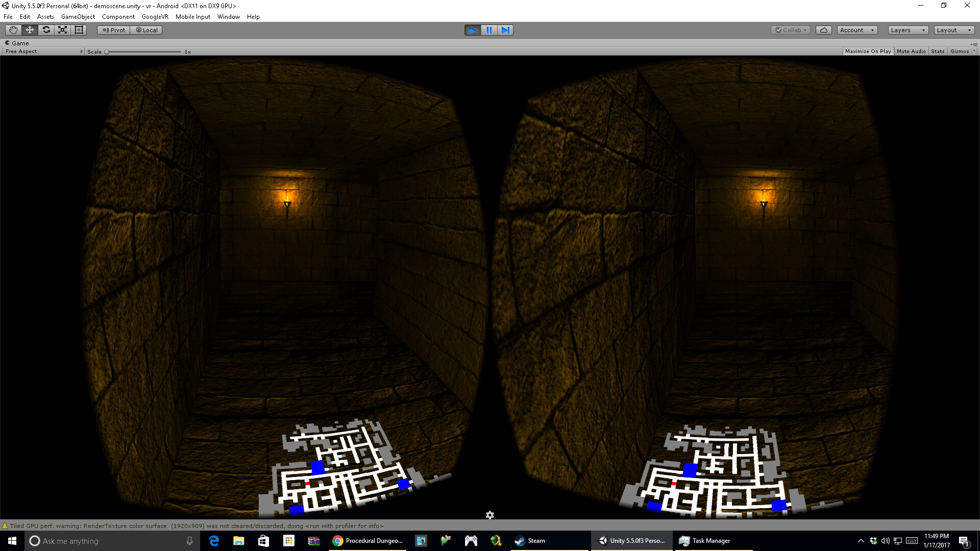
Task: Enable Maximize On Play
Action: pyautogui.click(x=868, y=51)
